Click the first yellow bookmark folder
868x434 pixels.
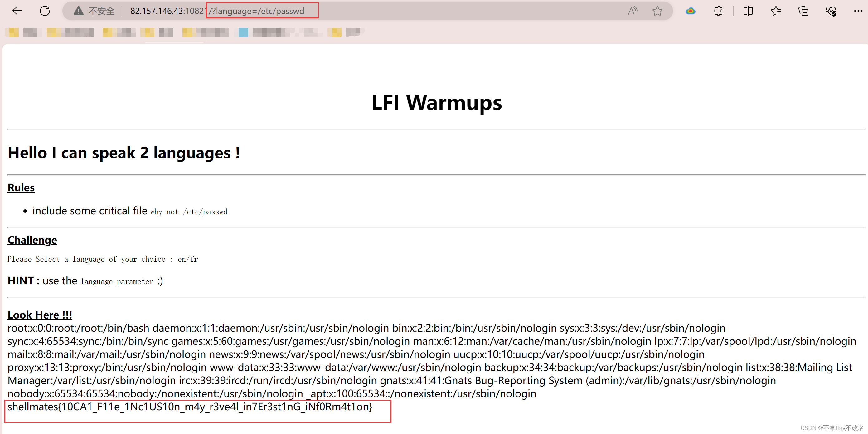13,32
